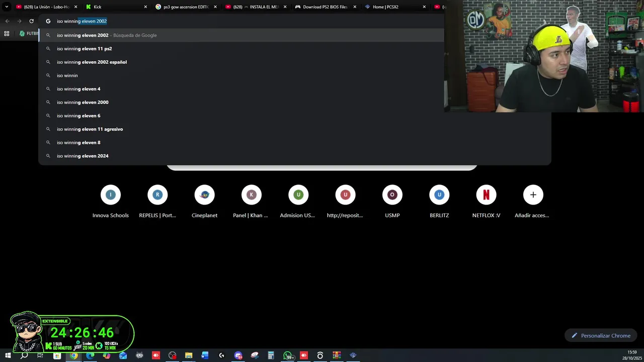Click the Personalizar Chrome button
Image resolution: width=644 pixels, height=362 pixels.
point(601,335)
